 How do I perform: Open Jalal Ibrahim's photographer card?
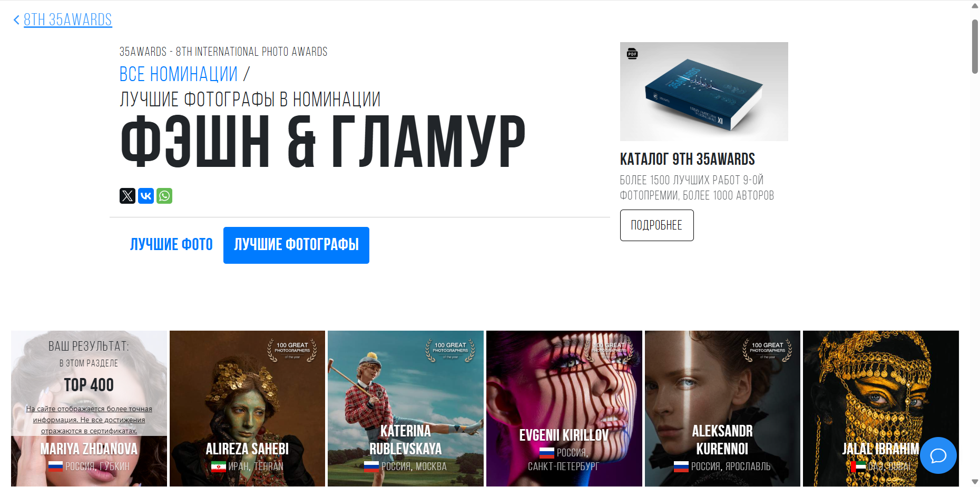[x=881, y=409]
